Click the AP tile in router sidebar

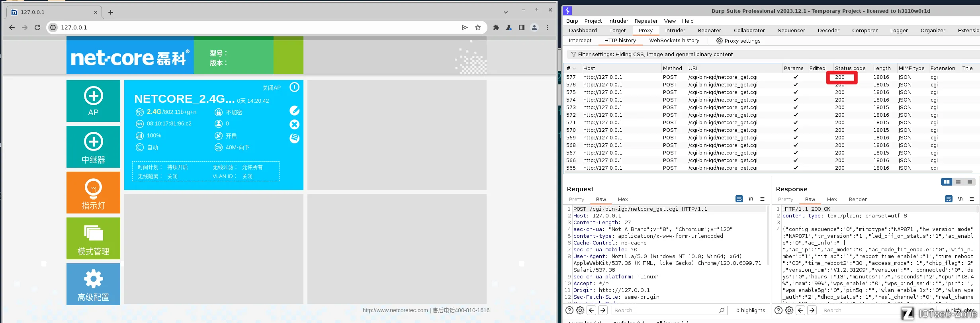click(x=93, y=101)
